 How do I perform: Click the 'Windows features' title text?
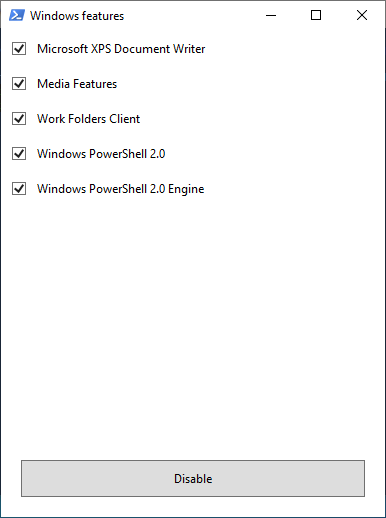click(77, 16)
